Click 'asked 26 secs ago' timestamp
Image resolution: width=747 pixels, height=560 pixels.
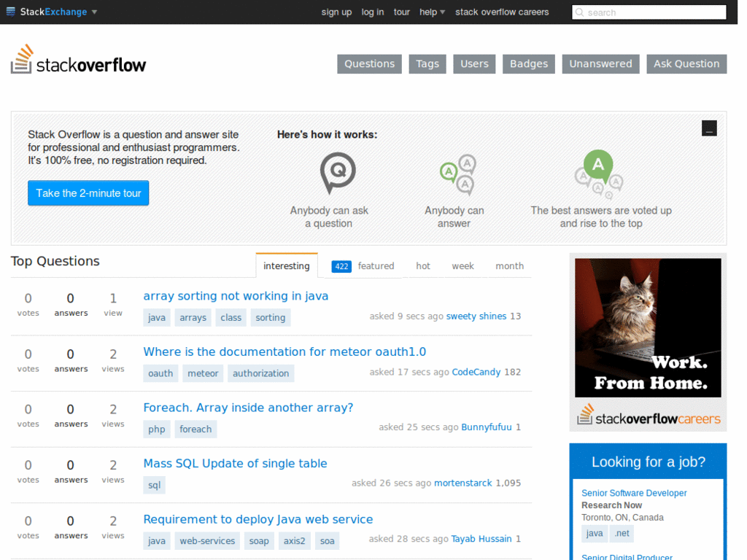tap(392, 483)
